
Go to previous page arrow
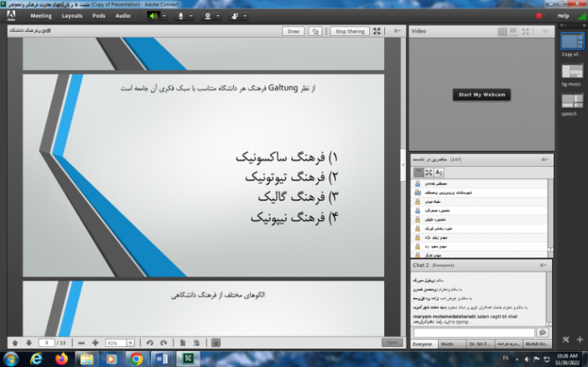coord(15,343)
